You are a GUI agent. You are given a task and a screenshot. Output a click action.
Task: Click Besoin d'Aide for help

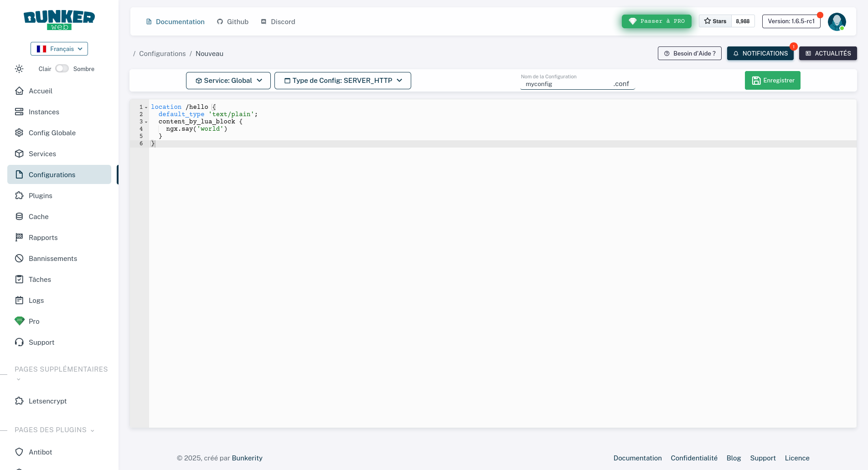click(689, 53)
